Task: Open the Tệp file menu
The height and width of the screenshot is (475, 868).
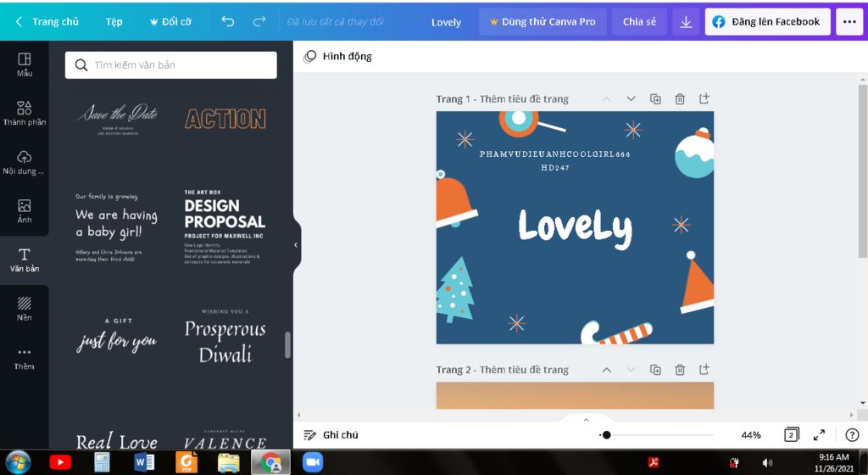Action: 114,21
